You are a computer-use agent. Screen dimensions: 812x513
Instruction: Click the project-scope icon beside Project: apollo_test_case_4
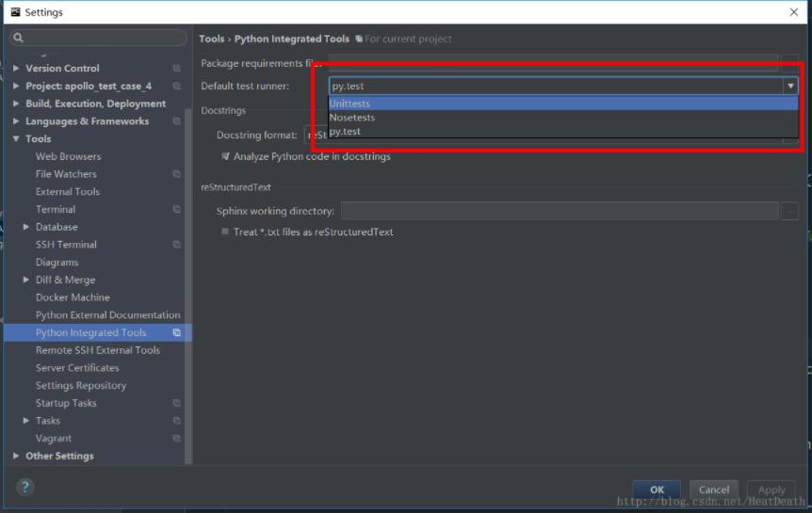pyautogui.click(x=176, y=86)
